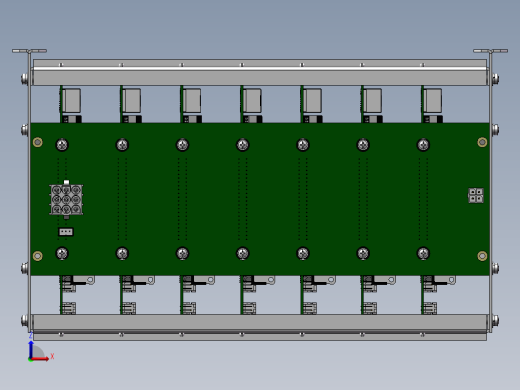Select the left mounting ear bracket at the top
This screenshot has width=520, height=390.
click(29, 51)
